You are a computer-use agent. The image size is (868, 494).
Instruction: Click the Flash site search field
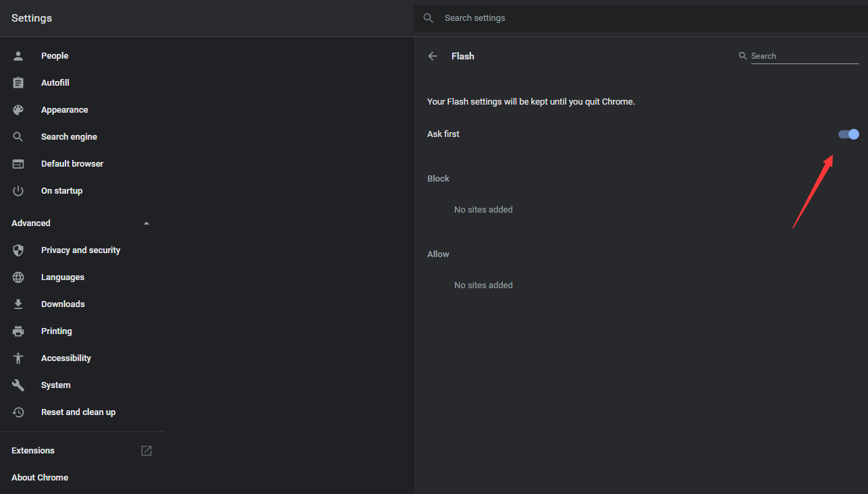tap(803, 56)
